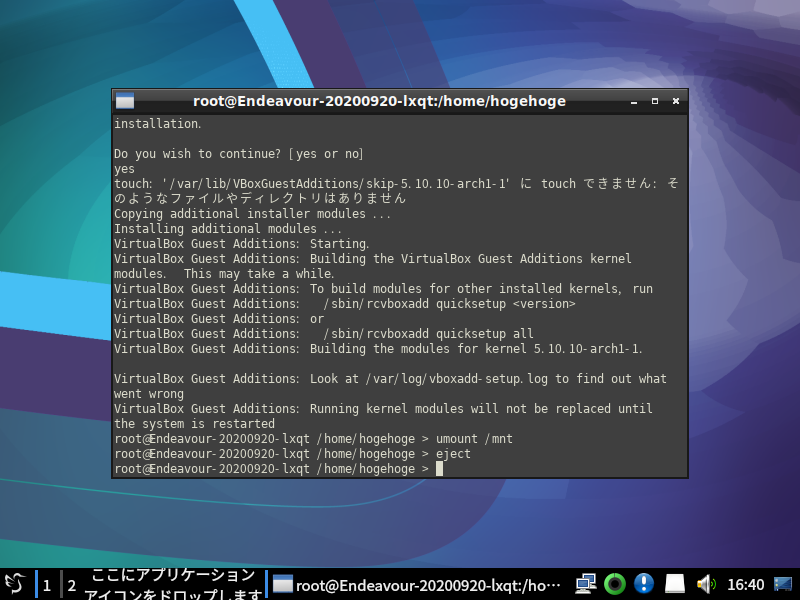Open the removable media tray icon

[x=674, y=584]
